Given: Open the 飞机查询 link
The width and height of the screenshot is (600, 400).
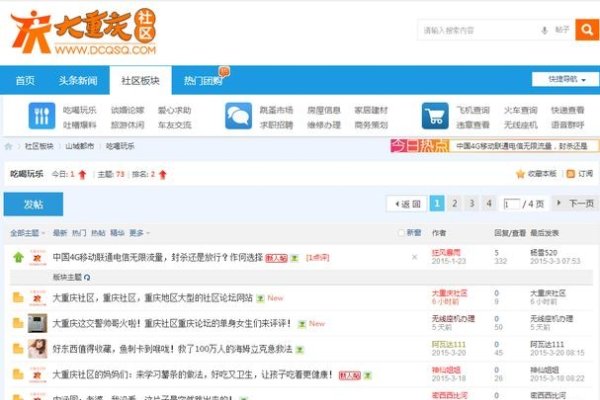Looking at the screenshot, I should tap(473, 110).
